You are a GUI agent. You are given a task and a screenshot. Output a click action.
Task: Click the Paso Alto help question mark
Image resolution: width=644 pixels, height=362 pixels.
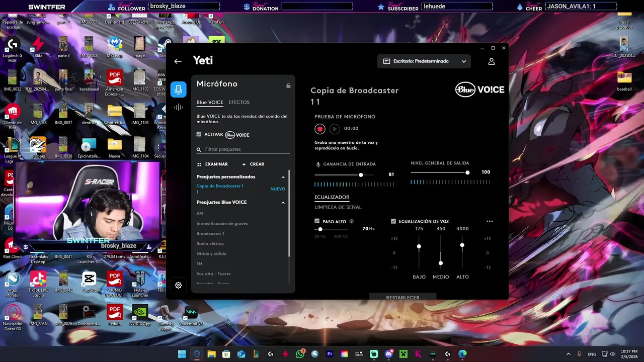tap(351, 221)
